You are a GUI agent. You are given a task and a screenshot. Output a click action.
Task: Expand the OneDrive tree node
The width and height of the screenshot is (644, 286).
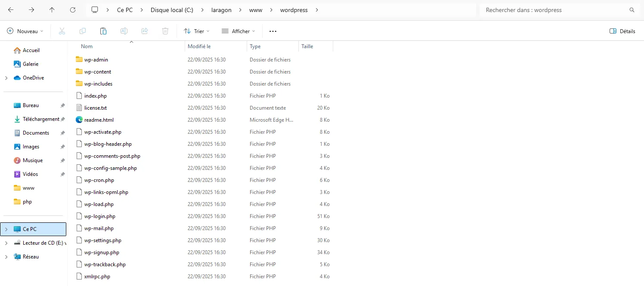6,78
